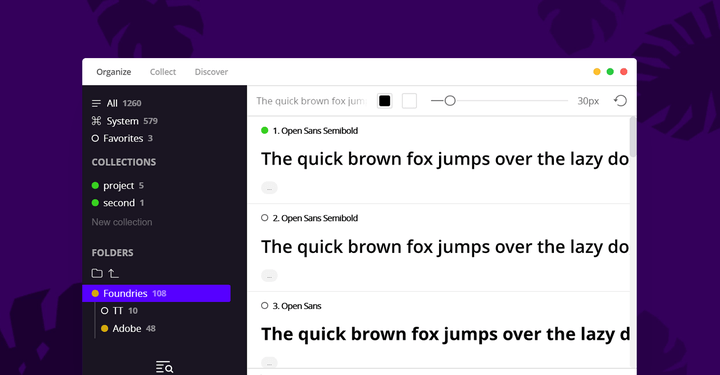
Task: Activate font 2. Open Sans Semibold circle
Action: coord(264,218)
